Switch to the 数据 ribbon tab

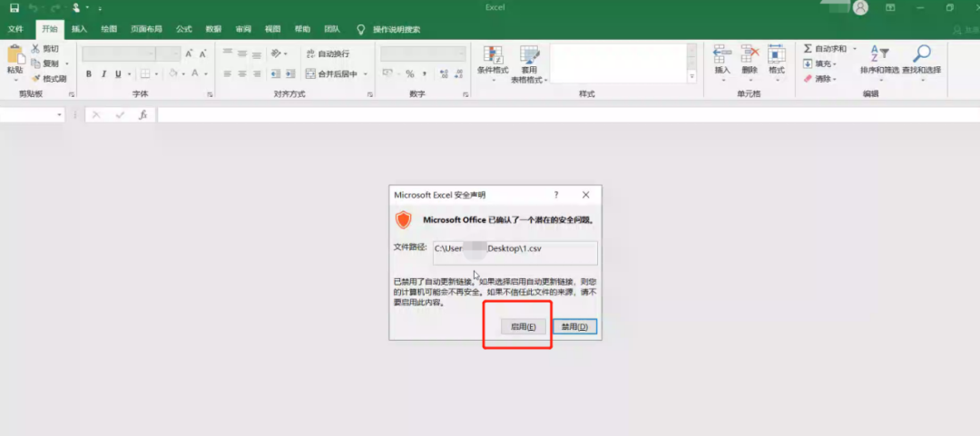pos(214,29)
